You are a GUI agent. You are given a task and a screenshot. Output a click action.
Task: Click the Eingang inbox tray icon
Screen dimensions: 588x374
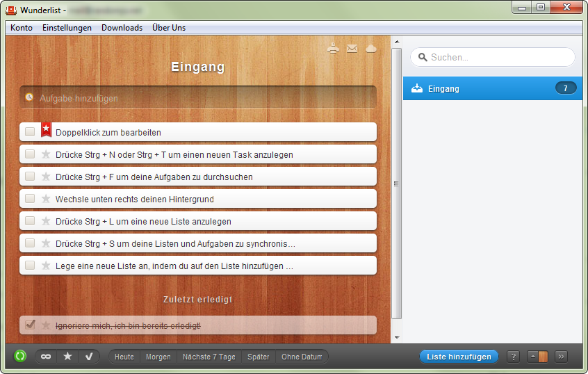(x=416, y=88)
